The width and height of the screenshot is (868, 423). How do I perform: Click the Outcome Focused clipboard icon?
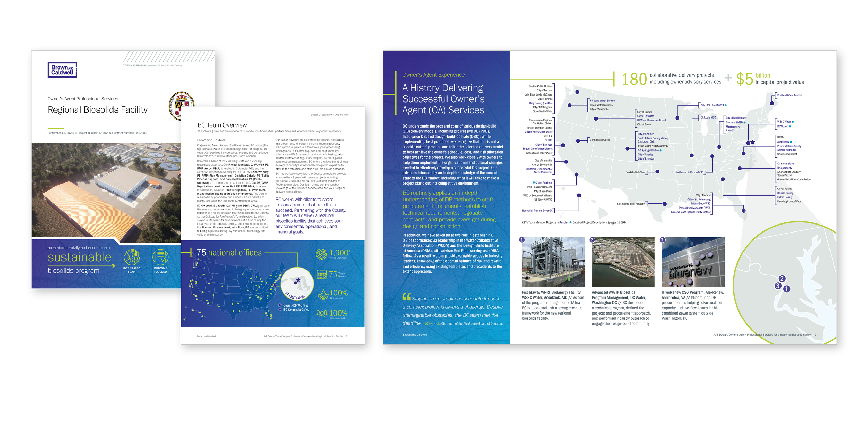point(160,257)
